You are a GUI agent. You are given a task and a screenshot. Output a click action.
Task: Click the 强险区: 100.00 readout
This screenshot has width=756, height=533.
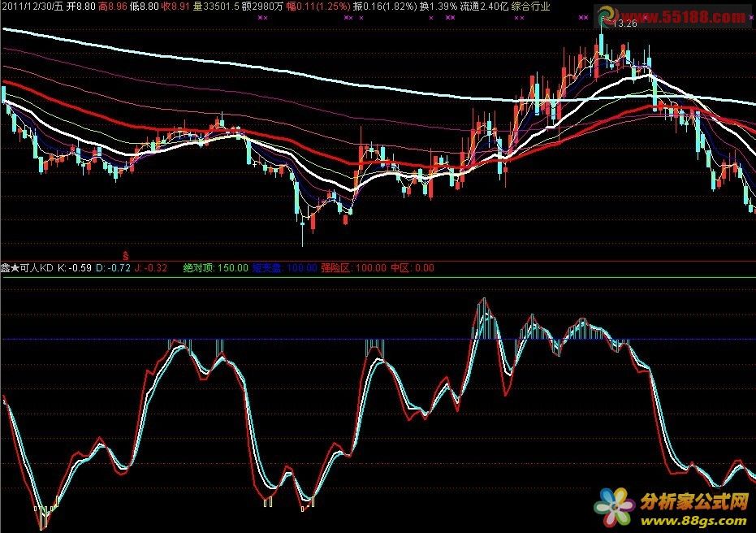pyautogui.click(x=353, y=267)
